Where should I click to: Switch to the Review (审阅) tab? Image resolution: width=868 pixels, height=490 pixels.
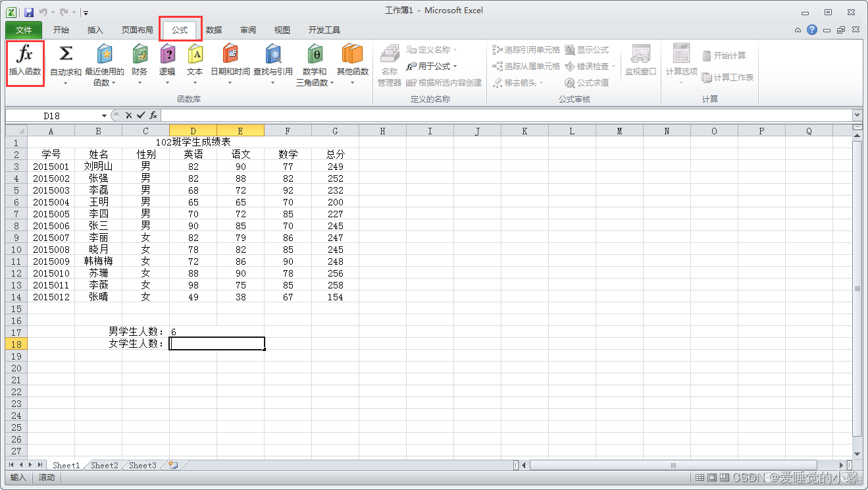pyautogui.click(x=248, y=30)
